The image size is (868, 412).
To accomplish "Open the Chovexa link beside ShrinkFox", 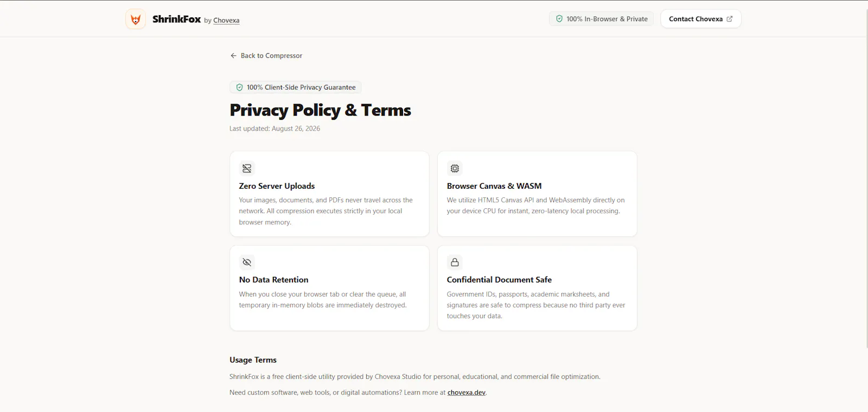I will coord(226,21).
